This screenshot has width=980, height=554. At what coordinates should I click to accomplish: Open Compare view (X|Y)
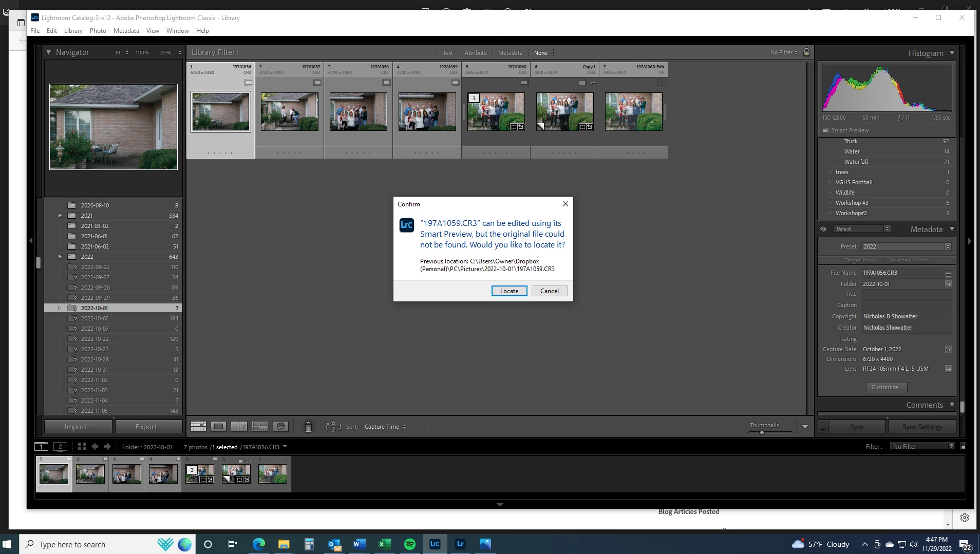click(x=239, y=427)
